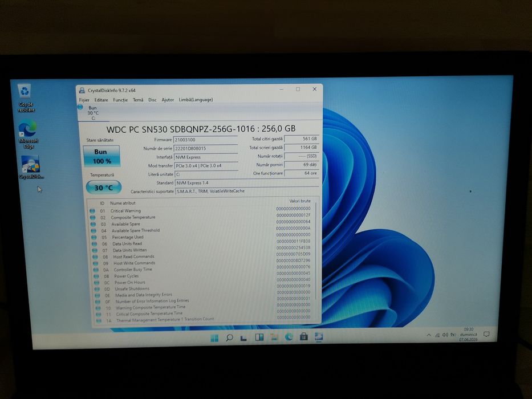Click the 30 °C temperature button

pos(103,188)
